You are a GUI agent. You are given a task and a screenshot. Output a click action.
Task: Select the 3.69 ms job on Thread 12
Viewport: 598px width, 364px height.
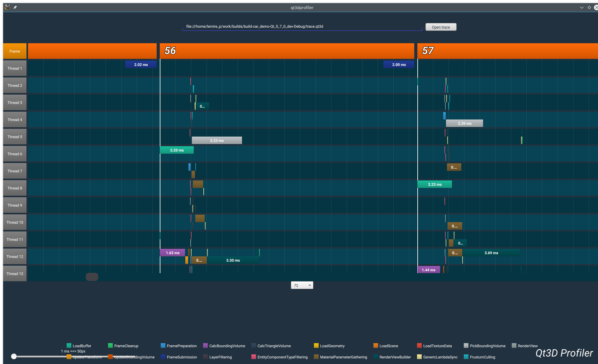pos(491,253)
